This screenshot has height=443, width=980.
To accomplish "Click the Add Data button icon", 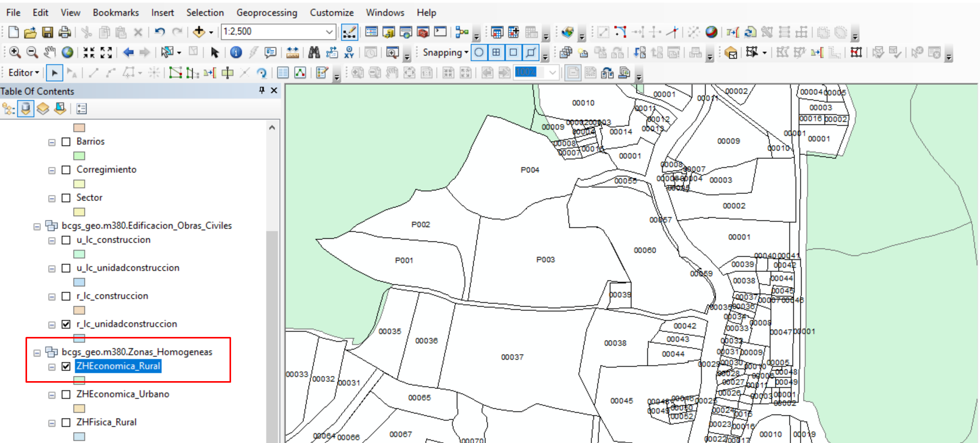I will point(199,32).
